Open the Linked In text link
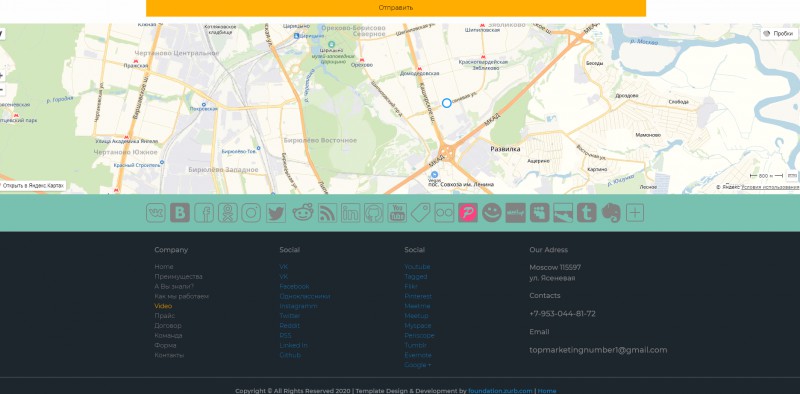 coord(293,346)
